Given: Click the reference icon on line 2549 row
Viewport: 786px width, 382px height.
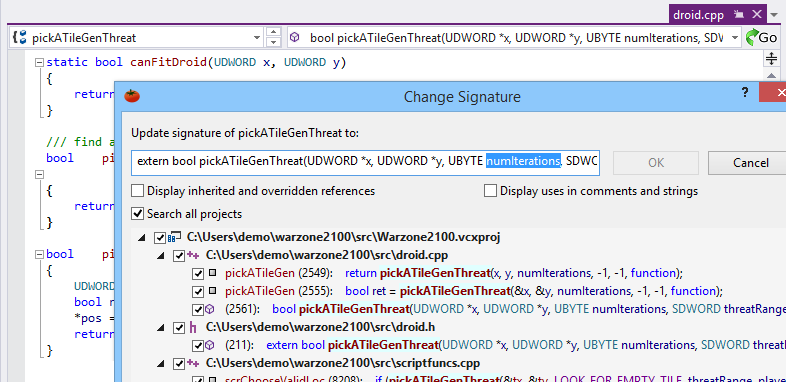Looking at the screenshot, I should [212, 273].
